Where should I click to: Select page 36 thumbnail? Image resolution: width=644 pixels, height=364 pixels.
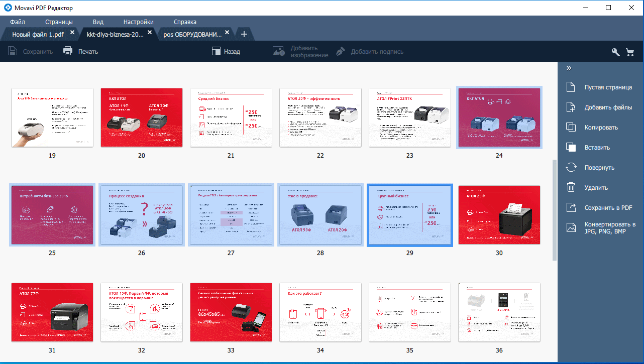pyautogui.click(x=499, y=312)
